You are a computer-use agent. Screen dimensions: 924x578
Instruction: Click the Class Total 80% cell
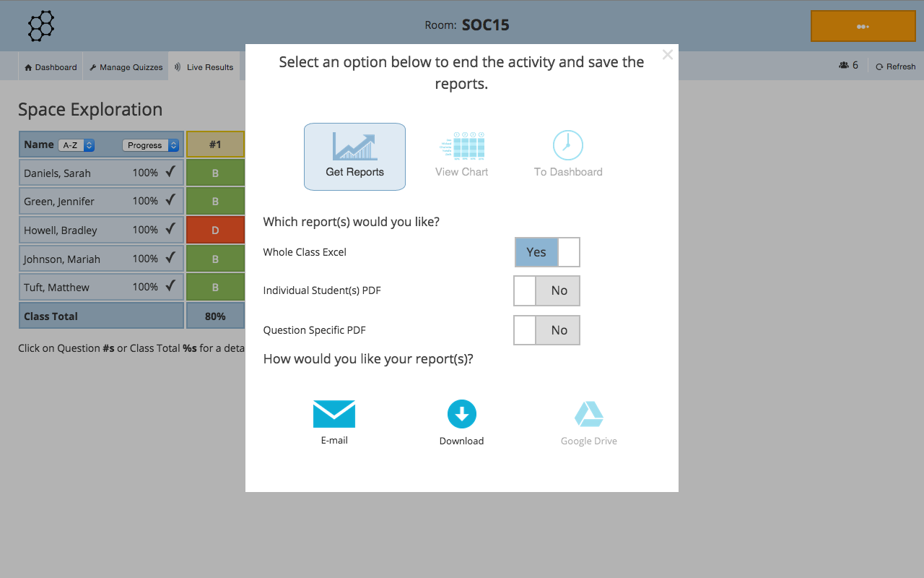coord(215,315)
